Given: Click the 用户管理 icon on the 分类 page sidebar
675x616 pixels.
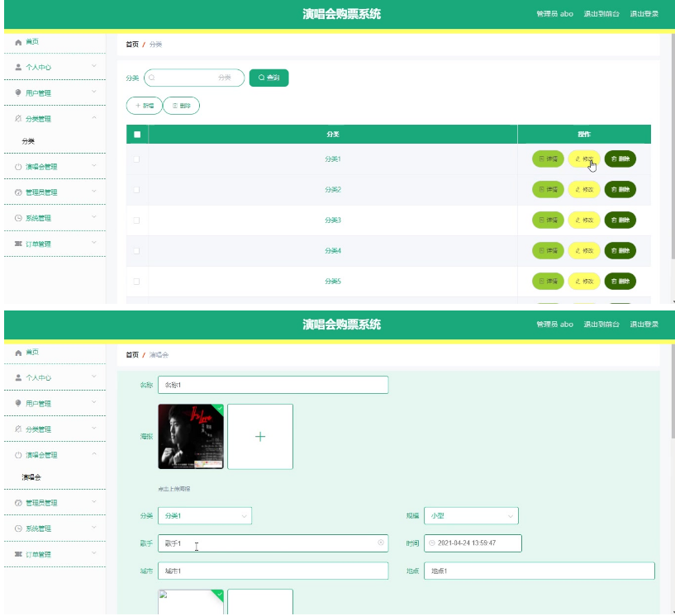Looking at the screenshot, I should click(x=18, y=93).
